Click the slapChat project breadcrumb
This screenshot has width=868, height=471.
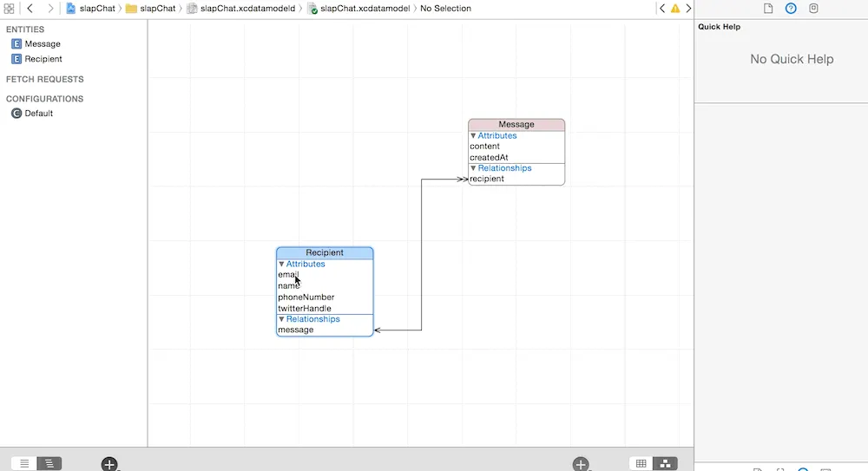91,9
